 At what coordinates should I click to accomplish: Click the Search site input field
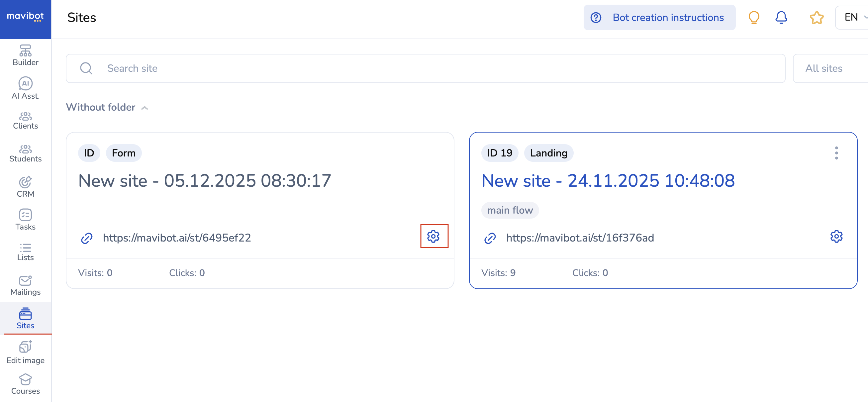tap(425, 68)
